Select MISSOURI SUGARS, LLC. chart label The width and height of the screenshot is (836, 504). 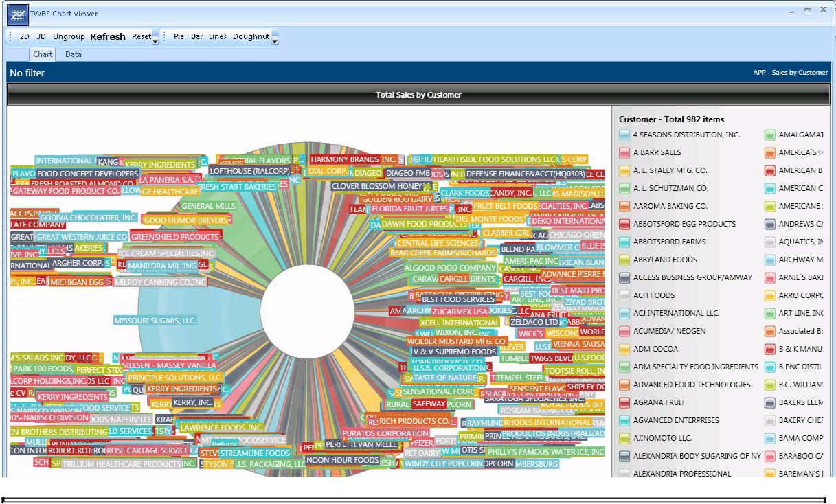[x=155, y=321]
